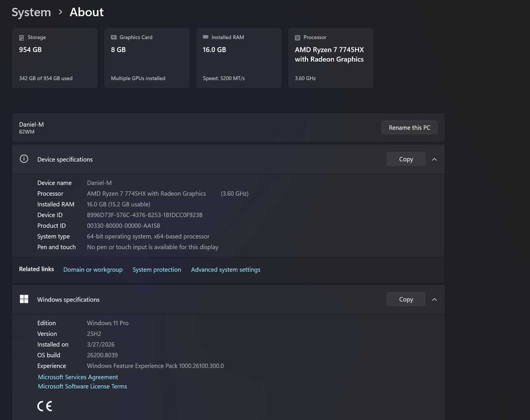This screenshot has width=530, height=420.
Task: Click the '82WM' model text
Action: point(26,132)
